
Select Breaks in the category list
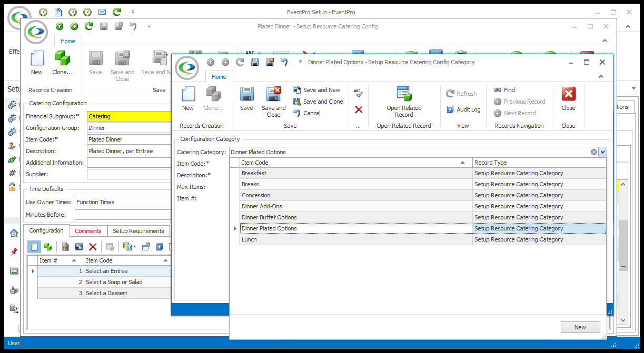tap(423, 184)
